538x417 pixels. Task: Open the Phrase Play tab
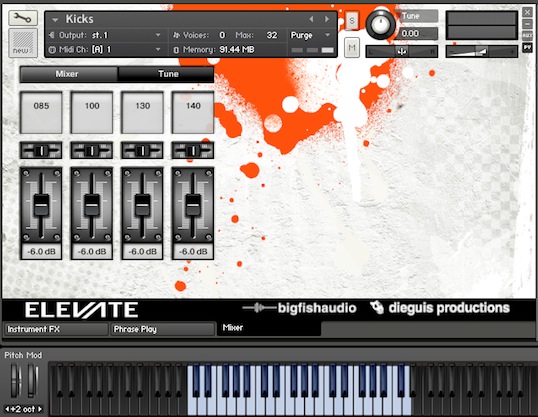162,329
